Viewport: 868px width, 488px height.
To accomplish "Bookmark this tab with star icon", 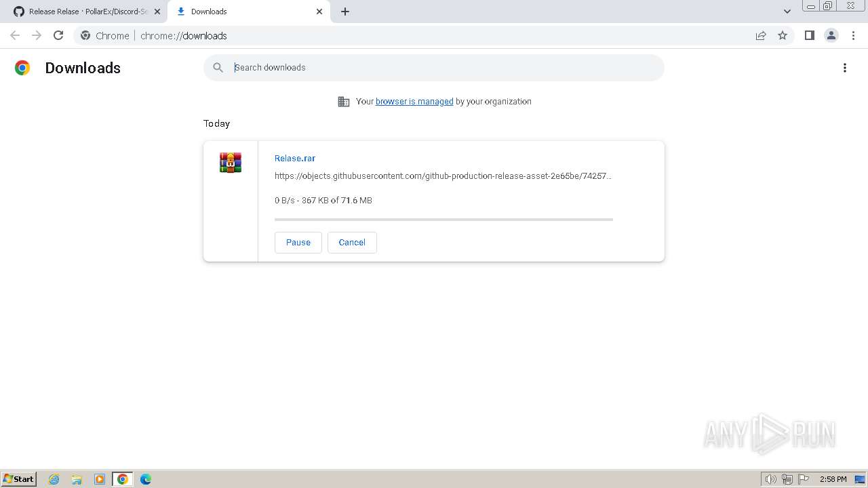I will [x=783, y=35].
